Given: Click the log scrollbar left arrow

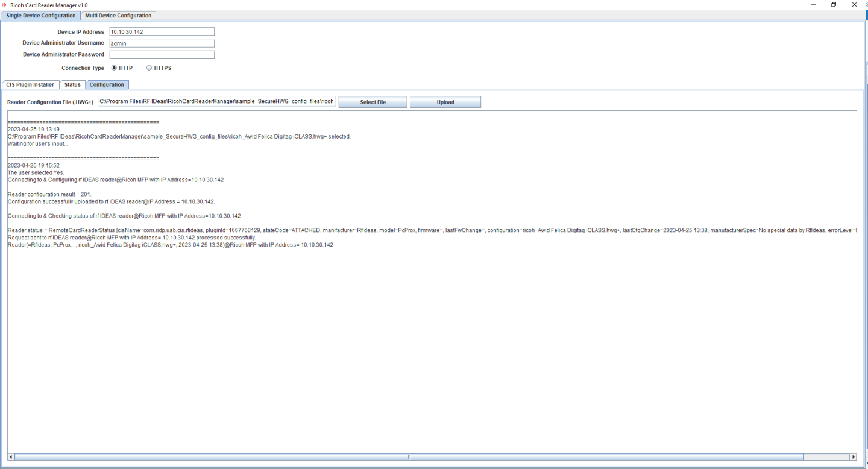Looking at the screenshot, I should [11, 457].
